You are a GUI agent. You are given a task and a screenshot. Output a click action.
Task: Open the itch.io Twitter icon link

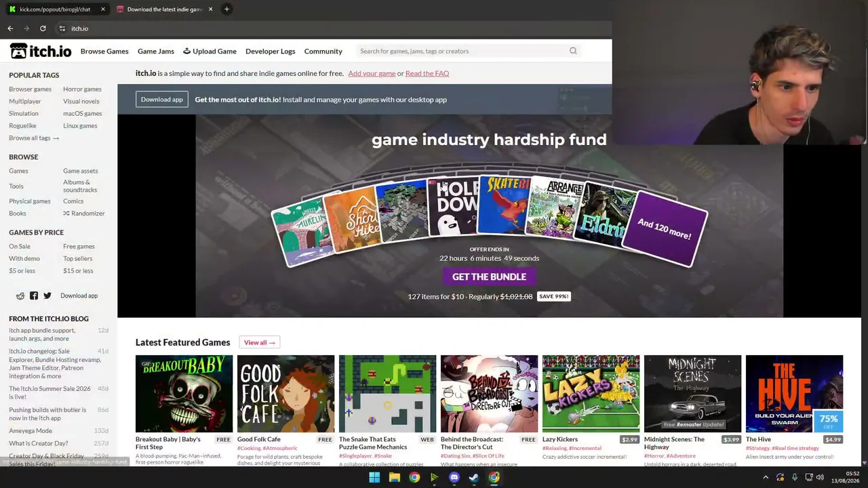(47, 296)
